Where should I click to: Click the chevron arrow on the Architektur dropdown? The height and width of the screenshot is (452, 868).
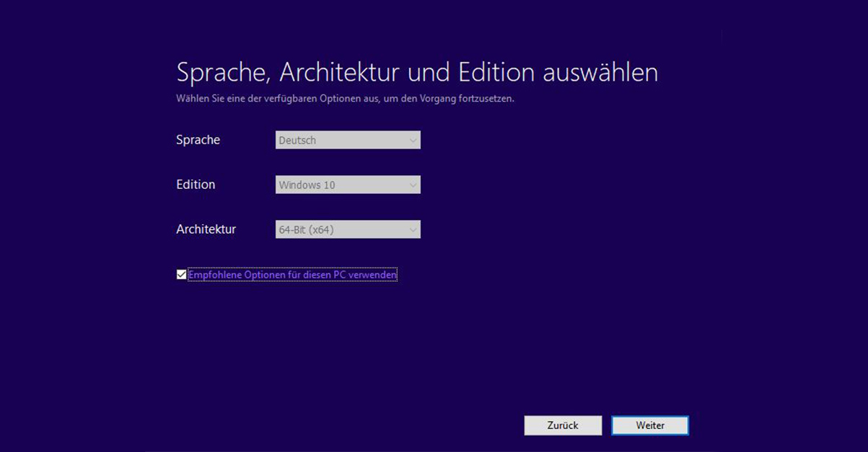[x=413, y=229]
